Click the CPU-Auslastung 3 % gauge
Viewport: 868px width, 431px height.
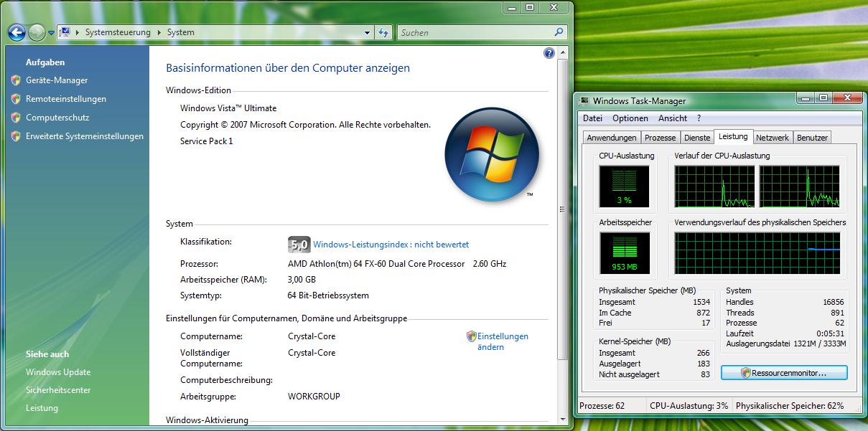(624, 187)
